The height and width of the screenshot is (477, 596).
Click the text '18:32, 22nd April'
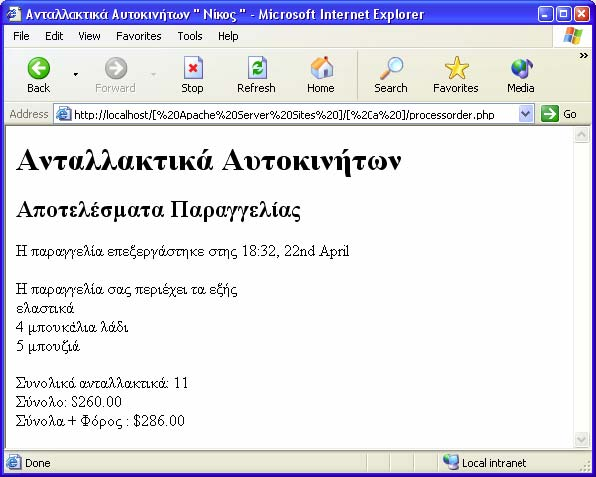coord(295,251)
